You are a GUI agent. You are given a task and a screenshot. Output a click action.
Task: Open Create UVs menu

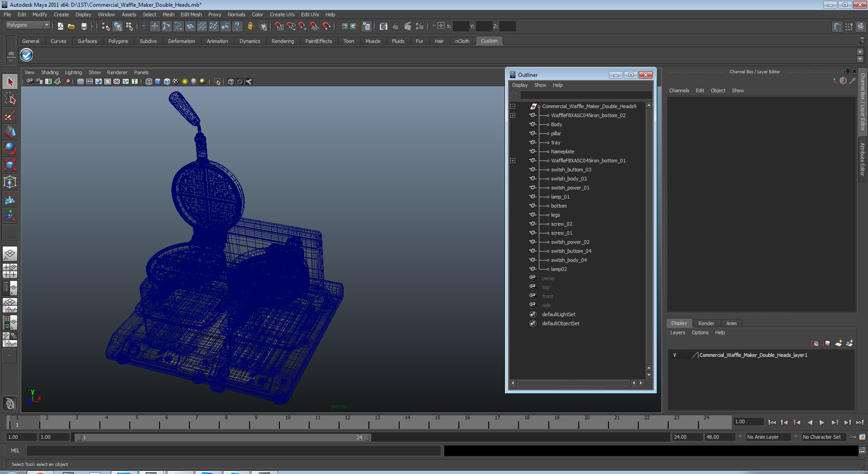(x=282, y=14)
